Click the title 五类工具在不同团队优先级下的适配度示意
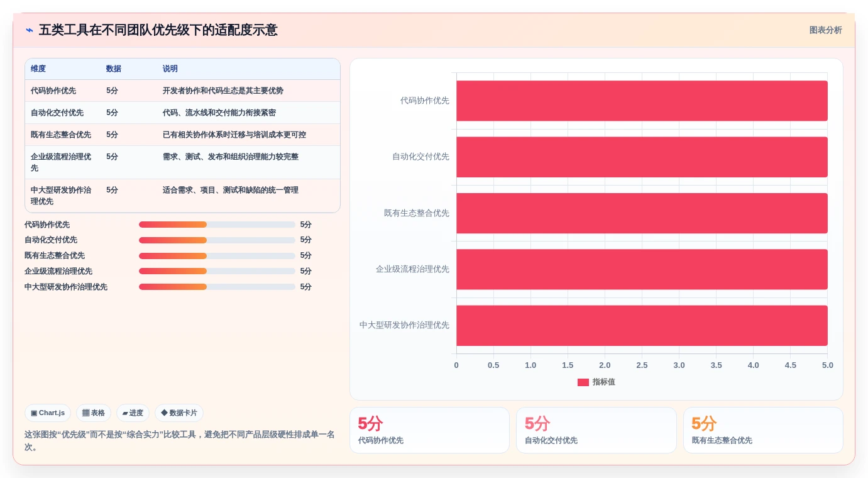The width and height of the screenshot is (868, 478). [158, 30]
